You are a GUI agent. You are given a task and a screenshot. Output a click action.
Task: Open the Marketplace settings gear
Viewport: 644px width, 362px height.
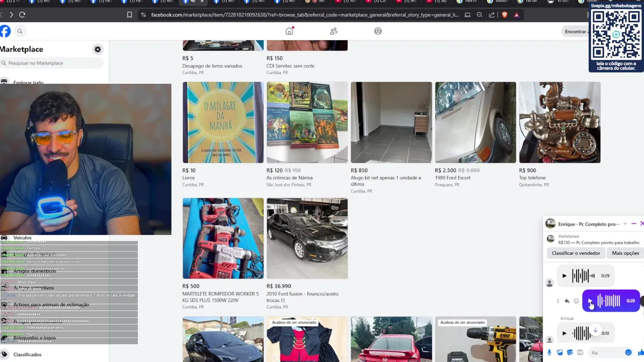98,49
